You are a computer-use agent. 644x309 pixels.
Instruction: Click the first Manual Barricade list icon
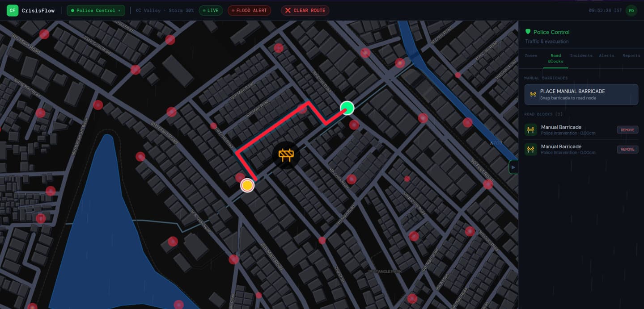[x=531, y=130]
